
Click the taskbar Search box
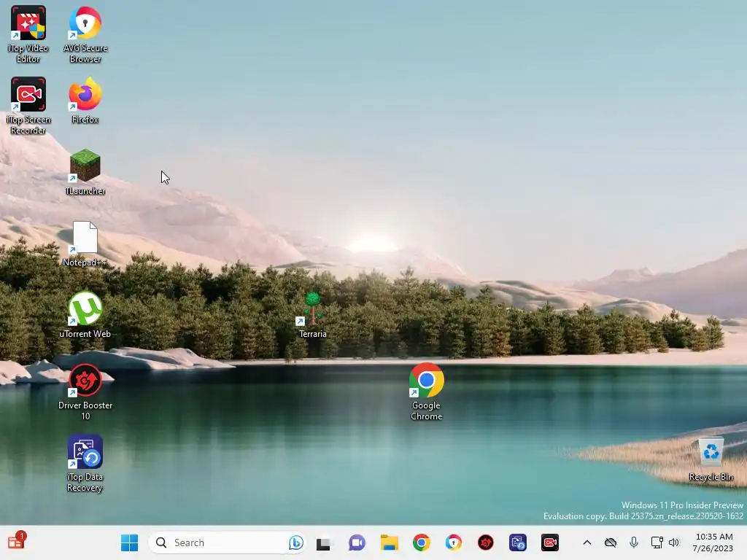pyautogui.click(x=227, y=542)
